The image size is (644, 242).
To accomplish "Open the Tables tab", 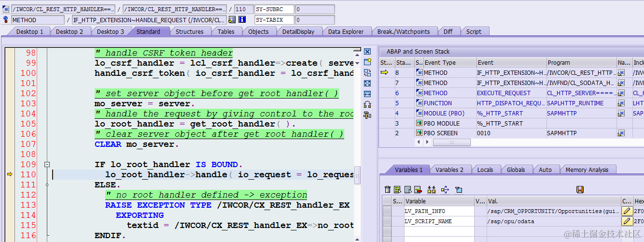I will click(x=226, y=31).
